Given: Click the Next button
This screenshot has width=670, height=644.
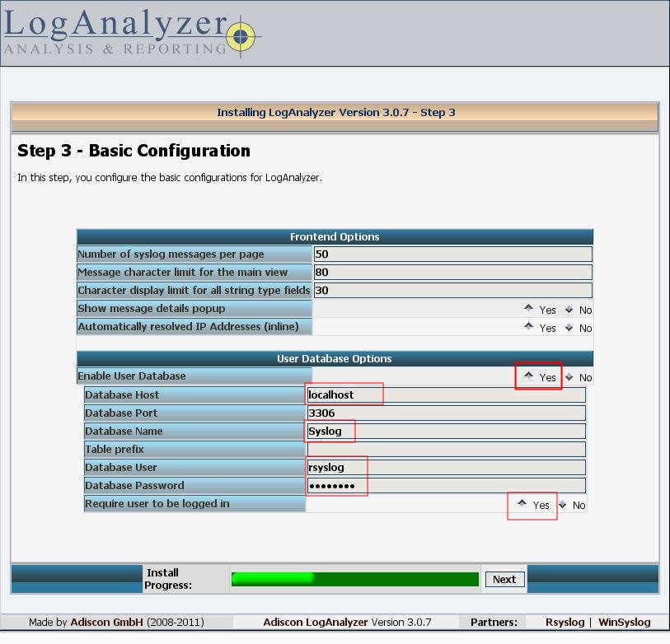Looking at the screenshot, I should [x=504, y=579].
